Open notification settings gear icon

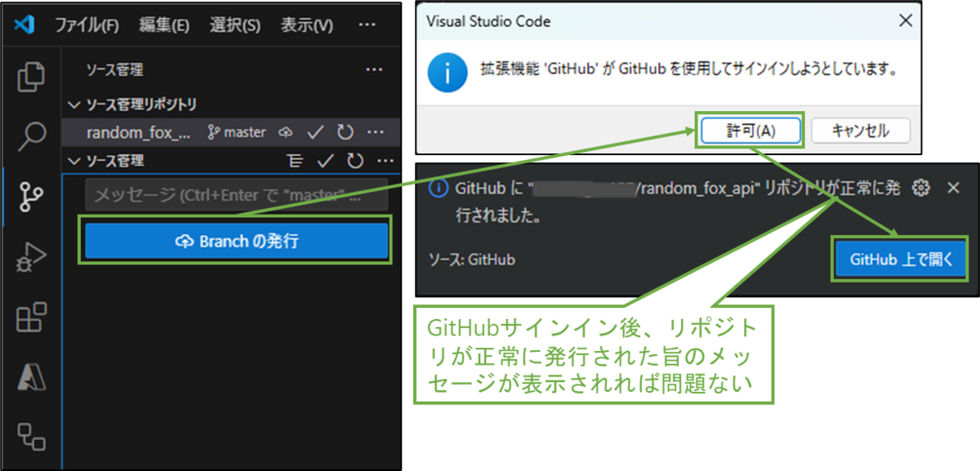pyautogui.click(x=921, y=188)
